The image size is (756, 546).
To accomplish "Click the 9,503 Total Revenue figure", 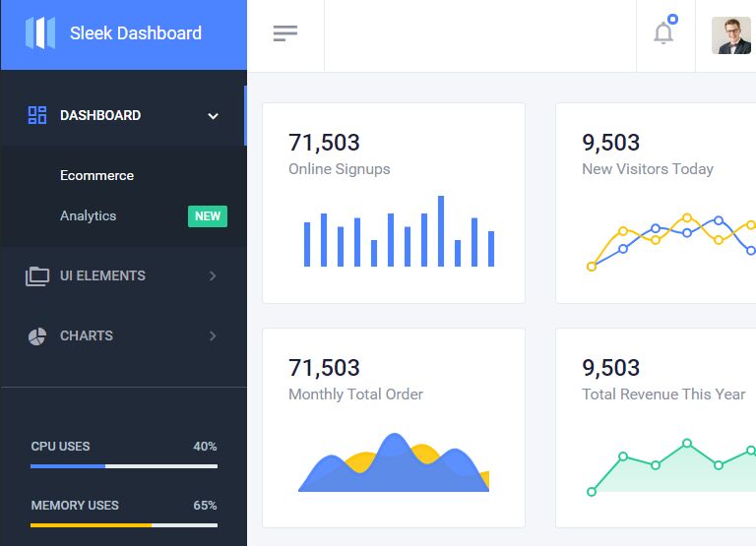I will (611, 368).
